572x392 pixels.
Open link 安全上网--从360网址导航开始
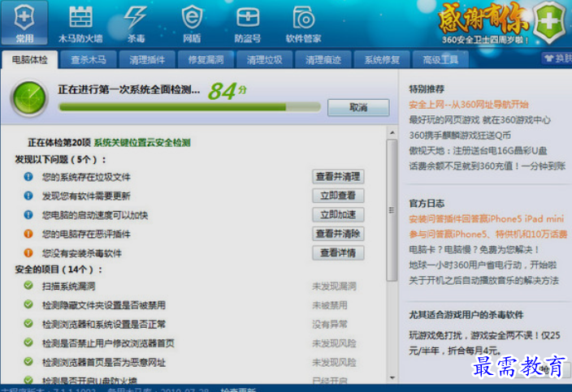point(468,105)
